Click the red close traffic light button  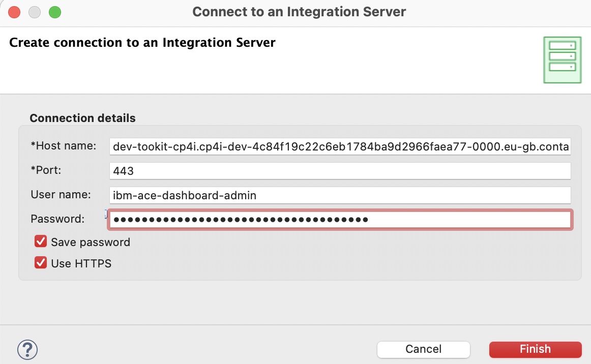pos(14,12)
